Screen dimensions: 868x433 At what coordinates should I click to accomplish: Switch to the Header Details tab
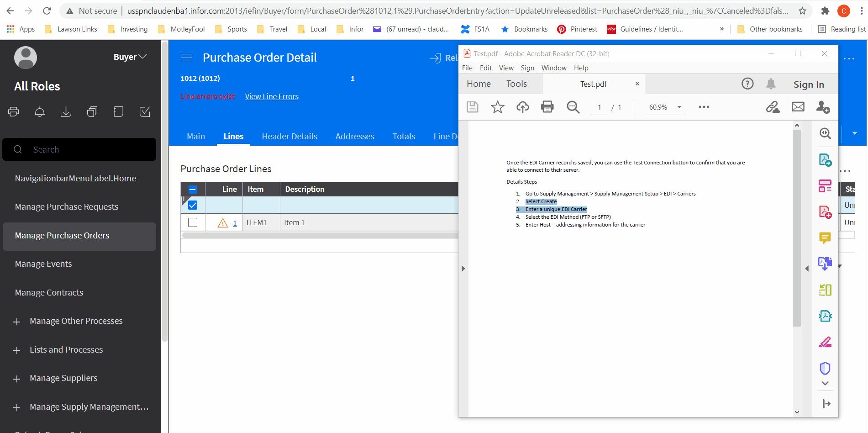click(x=289, y=136)
